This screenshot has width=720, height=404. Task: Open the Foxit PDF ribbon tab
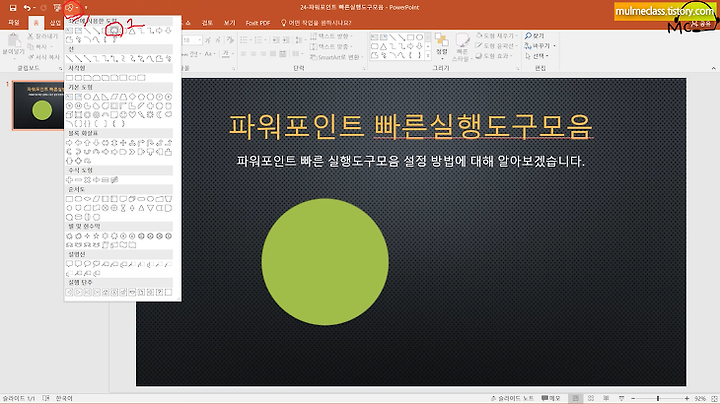click(x=258, y=22)
